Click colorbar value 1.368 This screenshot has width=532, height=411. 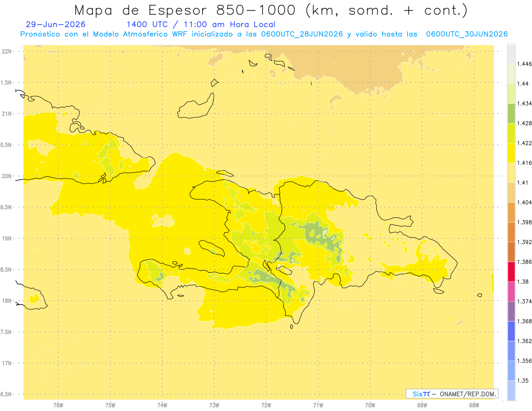[x=525, y=321]
